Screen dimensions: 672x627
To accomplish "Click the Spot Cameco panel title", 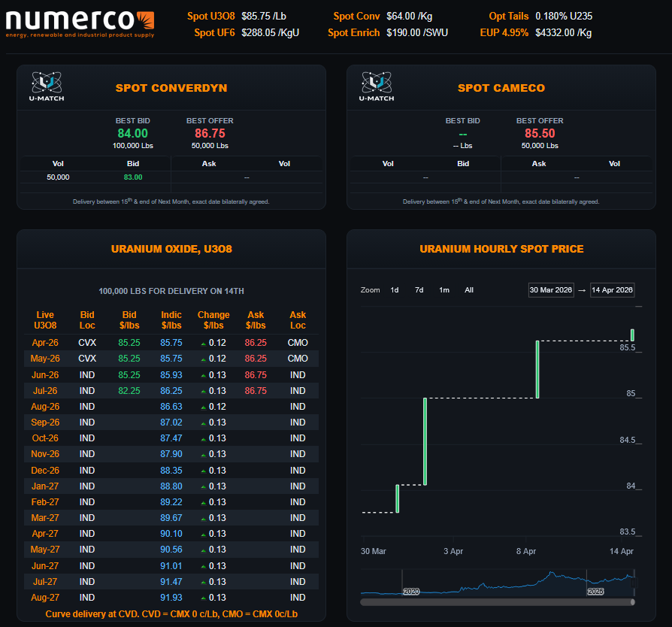I will point(501,88).
